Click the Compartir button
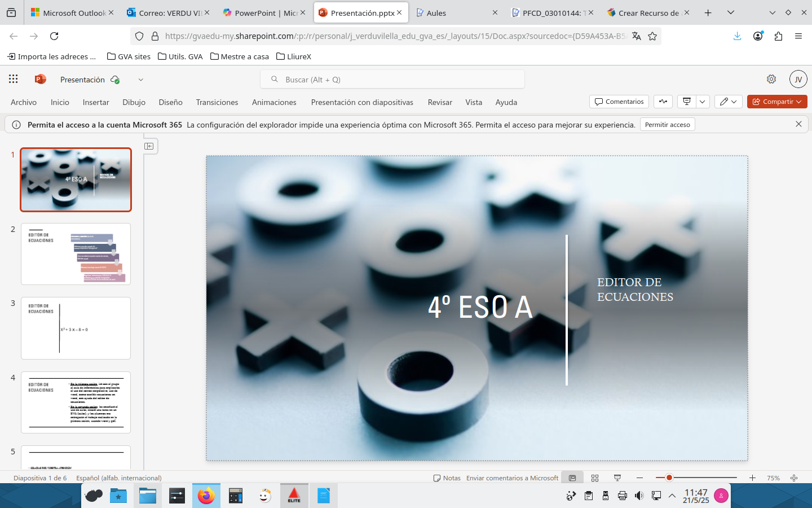 (x=777, y=102)
